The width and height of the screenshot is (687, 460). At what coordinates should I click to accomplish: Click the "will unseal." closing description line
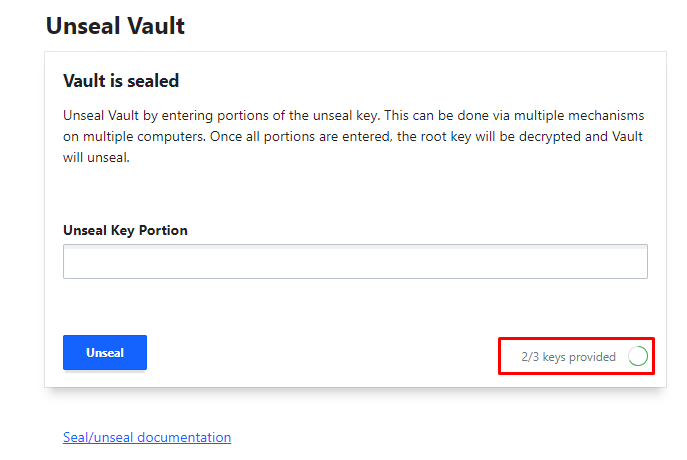(97, 157)
